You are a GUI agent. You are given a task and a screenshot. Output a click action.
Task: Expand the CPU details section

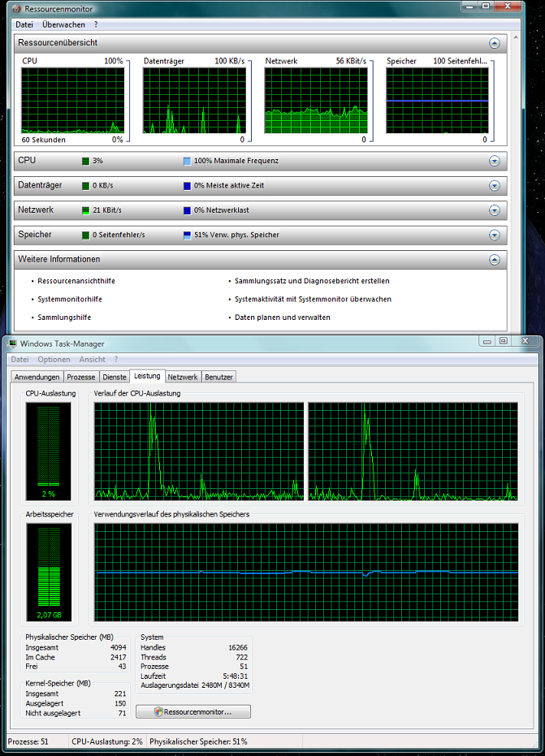coord(494,161)
